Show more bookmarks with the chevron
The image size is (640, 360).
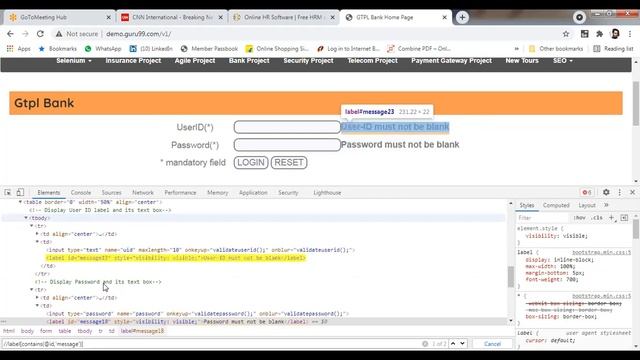[516, 49]
